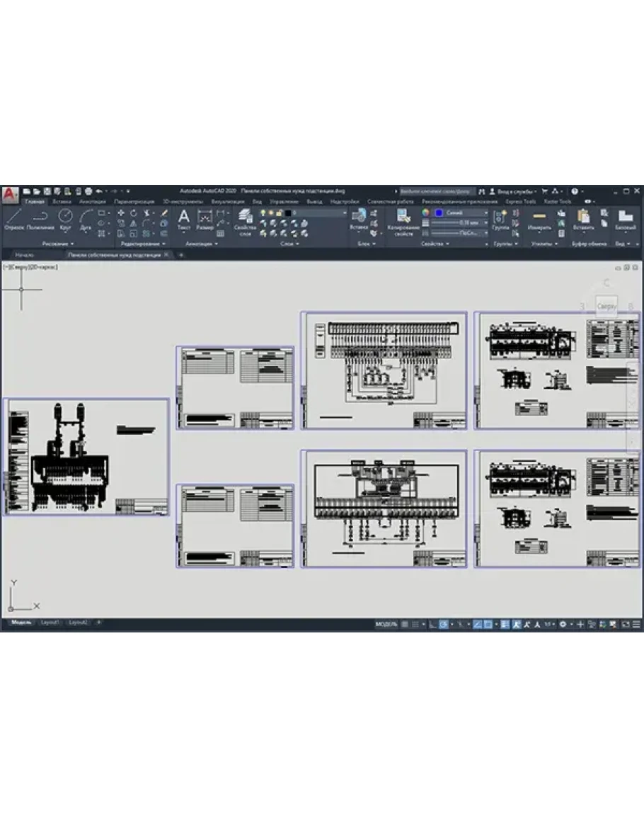Screen dimensions: 644x818
Task: Toggle grid display in status bar
Action: click(x=406, y=624)
